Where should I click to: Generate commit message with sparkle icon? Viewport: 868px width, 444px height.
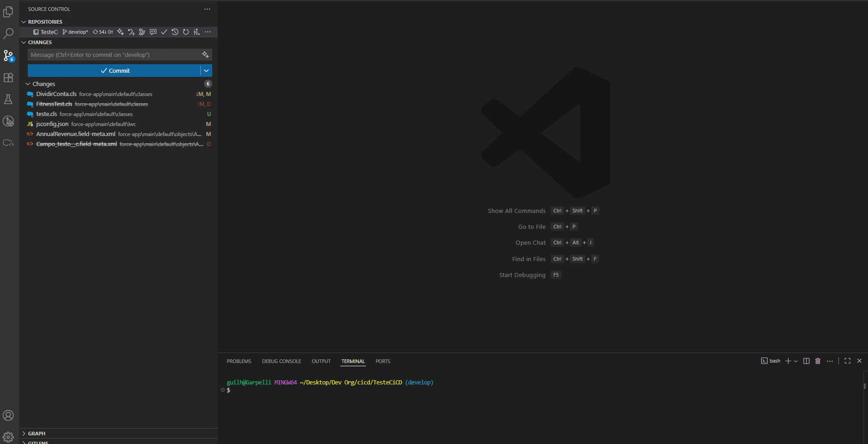205,55
